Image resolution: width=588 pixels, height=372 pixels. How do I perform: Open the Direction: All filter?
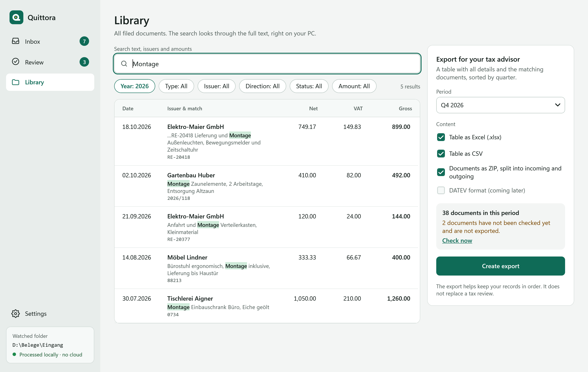(262, 86)
